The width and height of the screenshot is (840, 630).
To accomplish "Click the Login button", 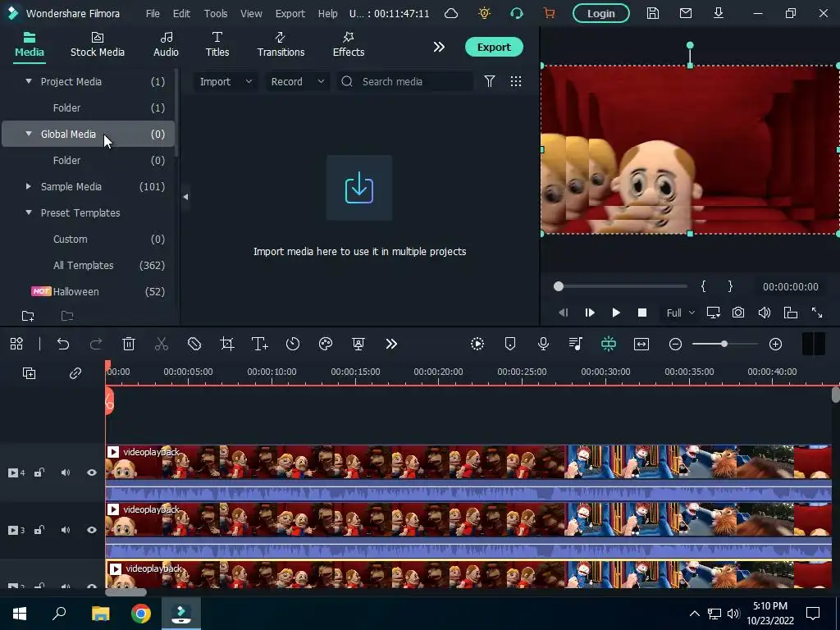I will tap(601, 13).
